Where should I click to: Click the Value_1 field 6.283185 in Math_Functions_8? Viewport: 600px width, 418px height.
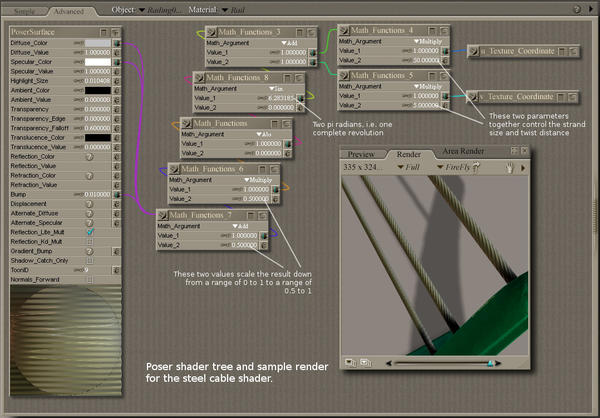click(281, 98)
